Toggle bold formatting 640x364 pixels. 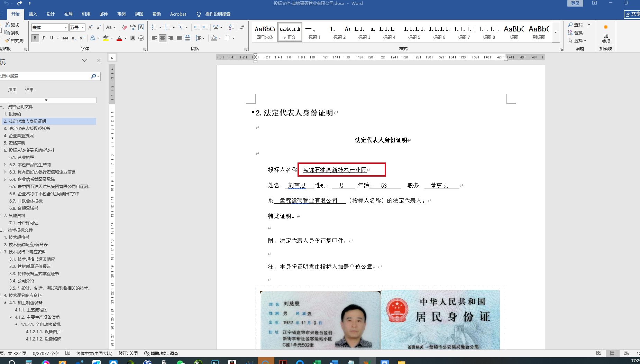coord(35,38)
